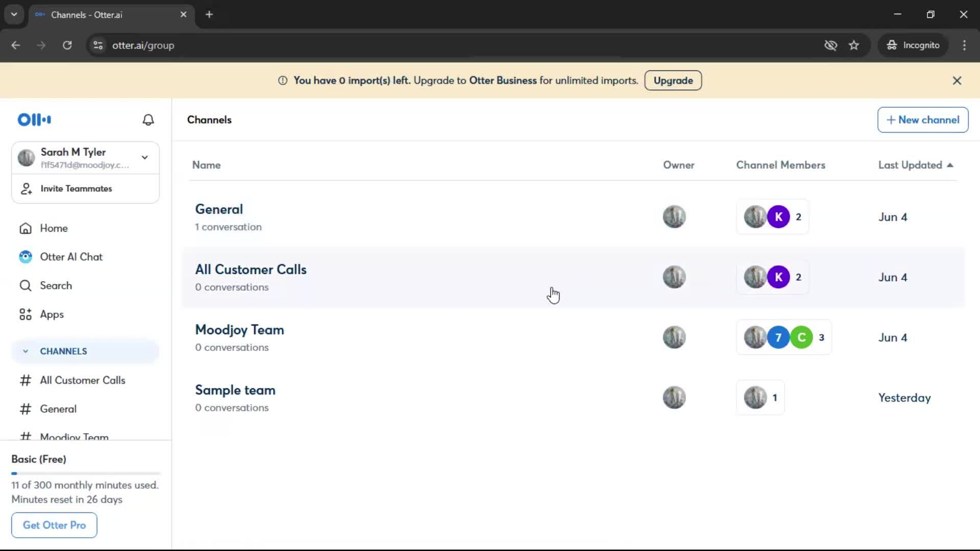980x551 pixels.
Task: Bookmark this page with the star icon
Action: coord(854,45)
